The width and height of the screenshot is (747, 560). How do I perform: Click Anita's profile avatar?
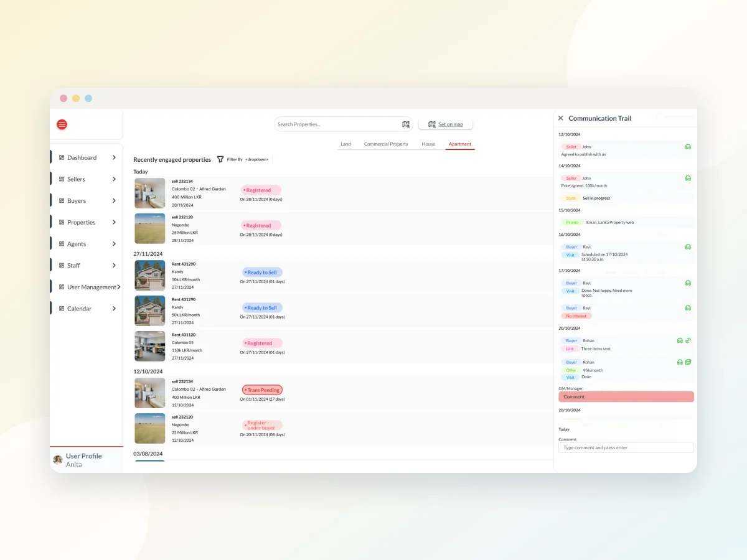click(58, 460)
